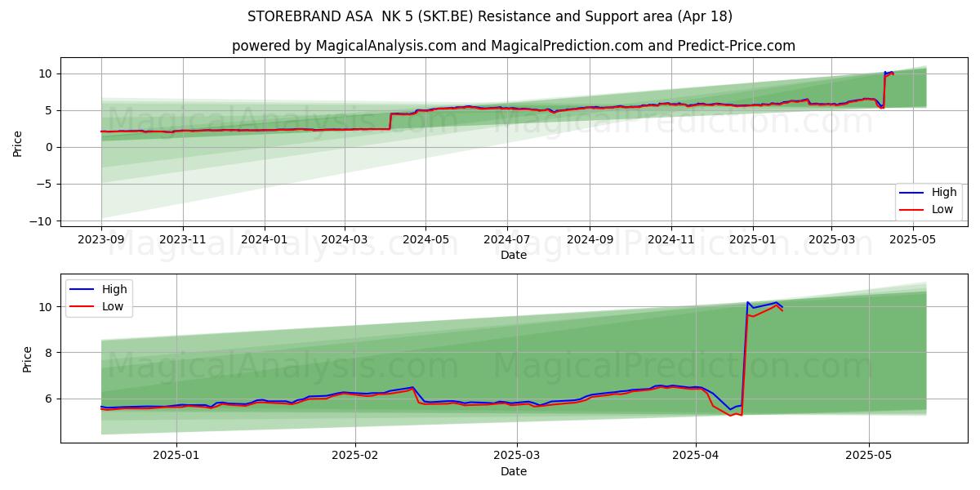Click the '0' price tick on upper chart
Viewport: 980px width, 490px height.
tap(49, 147)
